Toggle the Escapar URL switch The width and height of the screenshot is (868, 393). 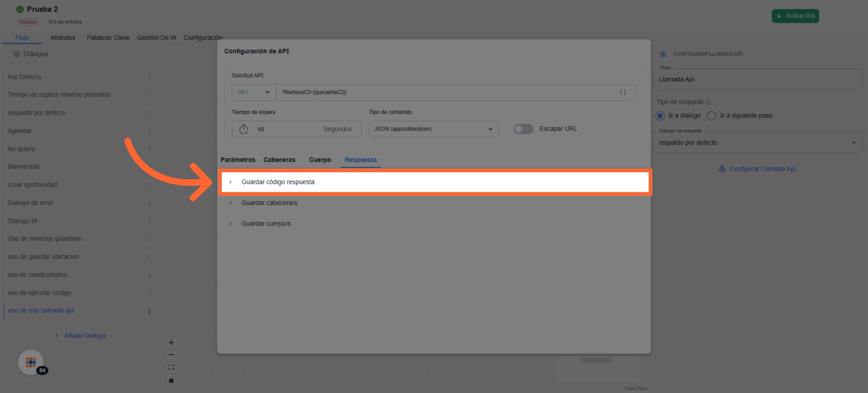(x=523, y=129)
